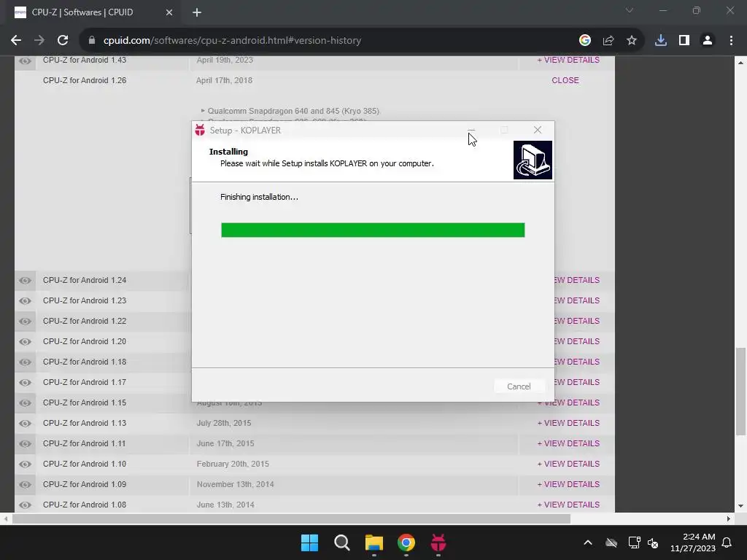Switch to Chrome in the taskbar
The height and width of the screenshot is (560, 747).
(406, 542)
